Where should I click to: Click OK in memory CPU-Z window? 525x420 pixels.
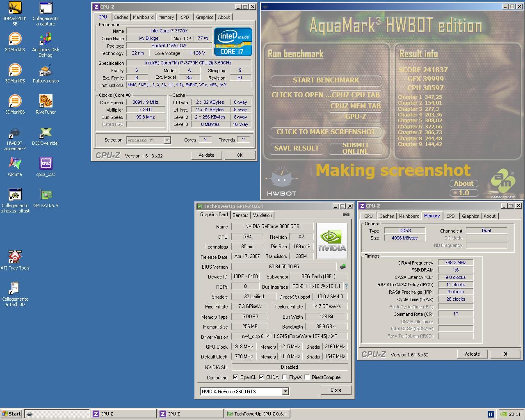[505, 354]
